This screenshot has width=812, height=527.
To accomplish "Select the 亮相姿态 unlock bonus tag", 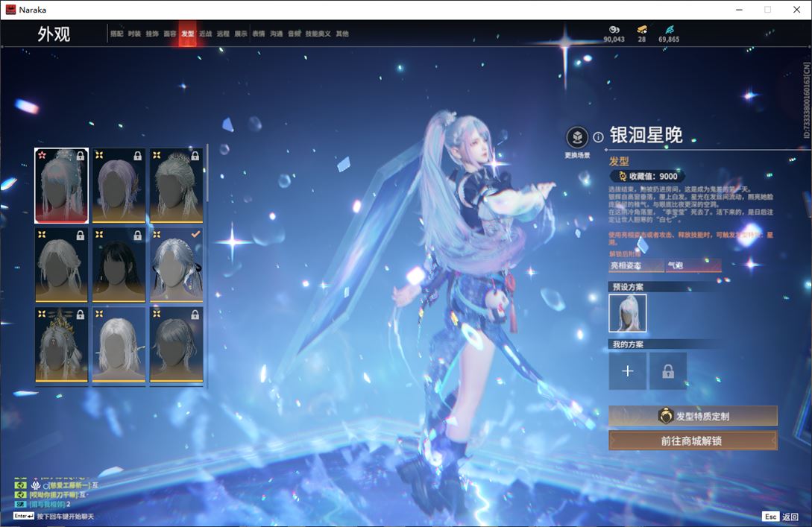I will [636, 265].
